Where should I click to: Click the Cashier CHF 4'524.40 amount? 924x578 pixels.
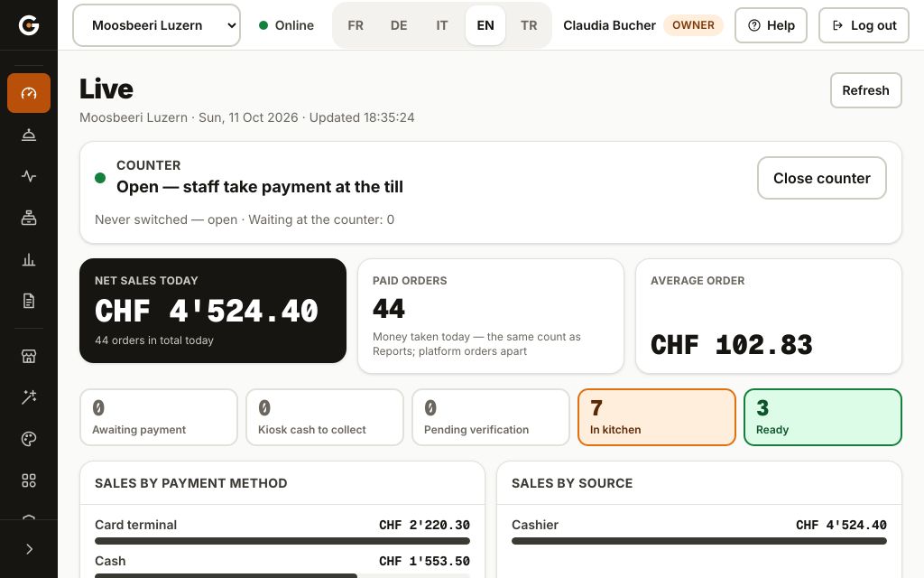pos(841,525)
